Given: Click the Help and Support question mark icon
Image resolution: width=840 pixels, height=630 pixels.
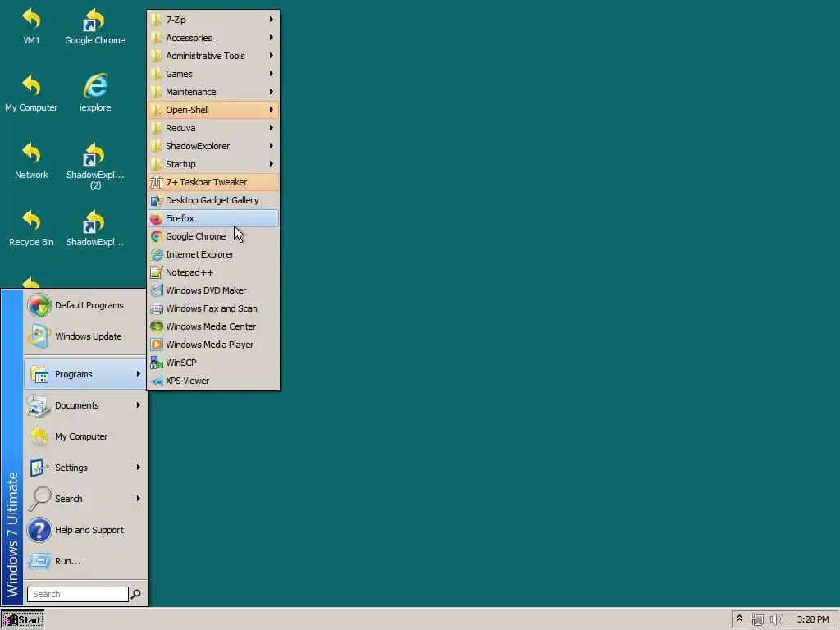Looking at the screenshot, I should (x=39, y=530).
